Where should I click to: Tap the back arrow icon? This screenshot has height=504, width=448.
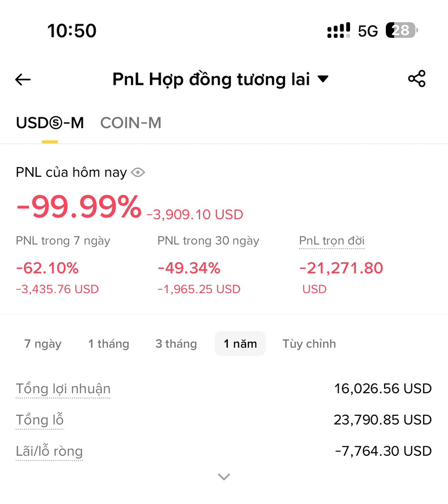[23, 79]
